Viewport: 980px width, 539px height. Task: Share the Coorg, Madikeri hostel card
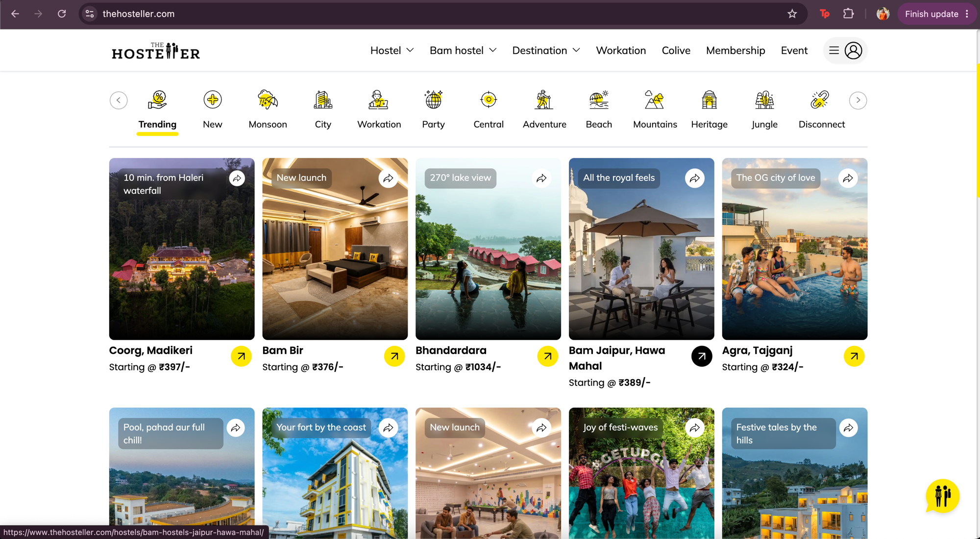[x=237, y=178]
